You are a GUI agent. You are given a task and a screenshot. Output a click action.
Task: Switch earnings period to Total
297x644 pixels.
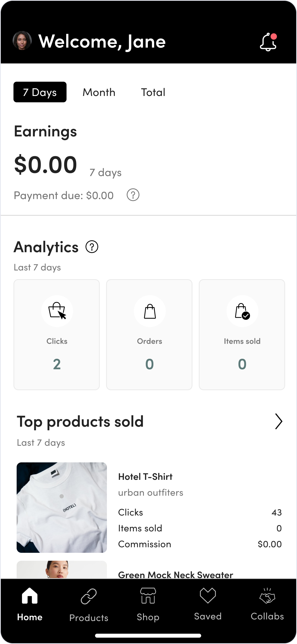pos(153,92)
